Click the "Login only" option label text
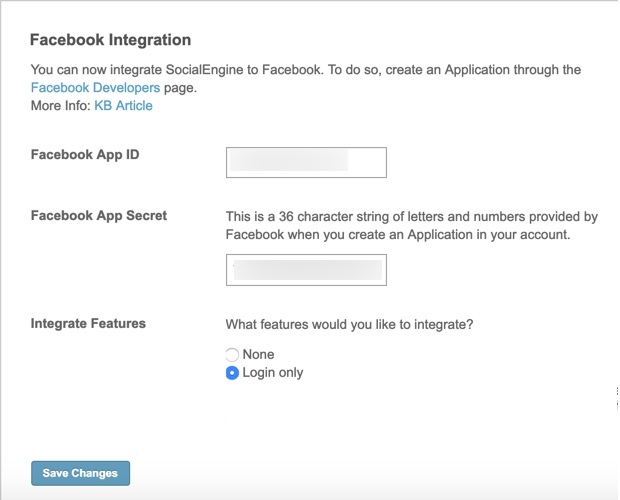This screenshot has height=500, width=620. coord(273,372)
